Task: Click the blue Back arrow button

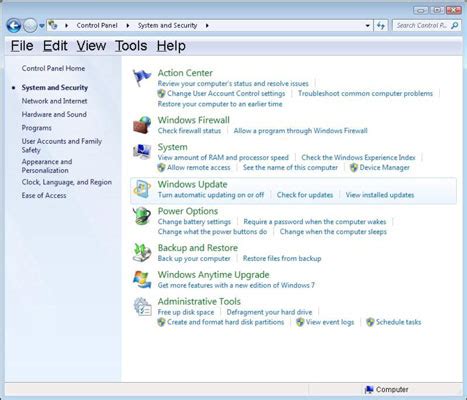Action: [x=14, y=26]
